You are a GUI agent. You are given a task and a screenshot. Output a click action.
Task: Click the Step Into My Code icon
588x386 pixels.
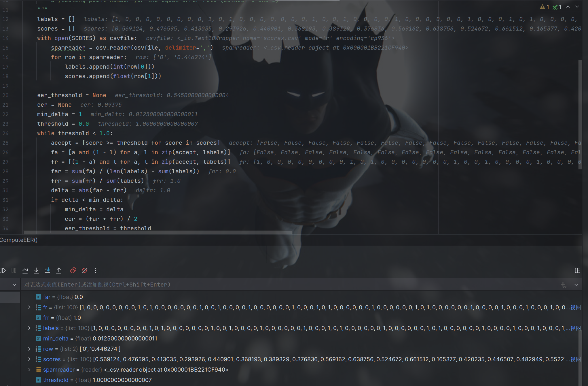pyautogui.click(x=48, y=270)
